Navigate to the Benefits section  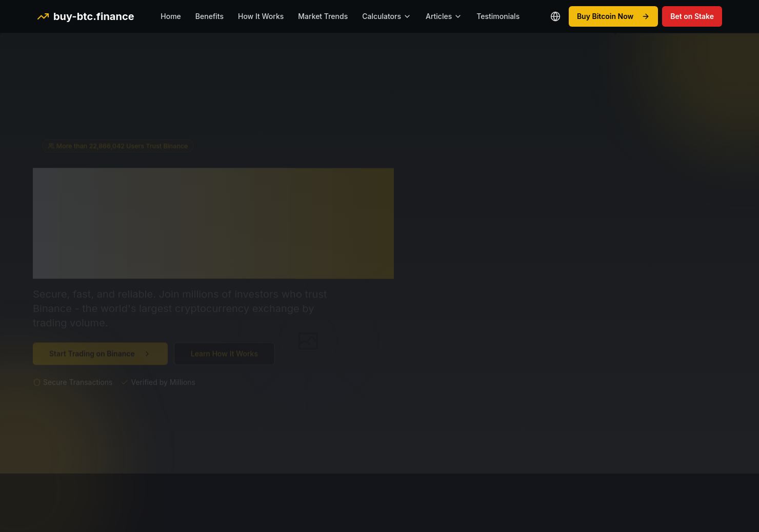209,16
